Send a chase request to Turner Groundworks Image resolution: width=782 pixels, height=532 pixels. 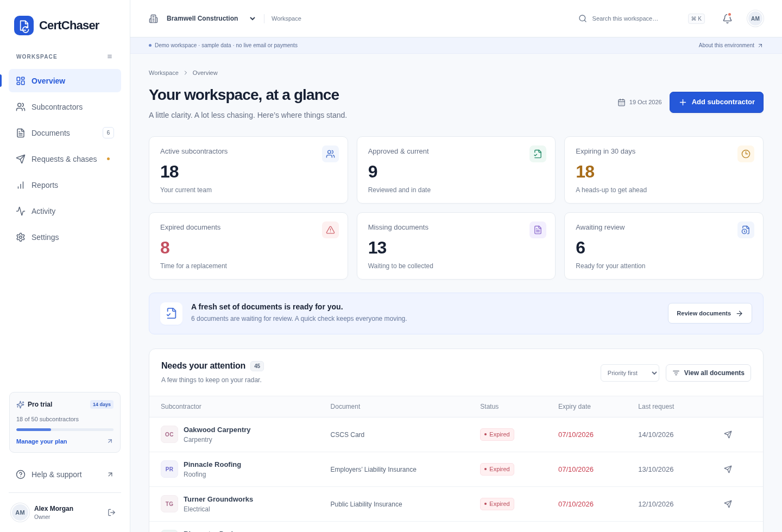728,504
